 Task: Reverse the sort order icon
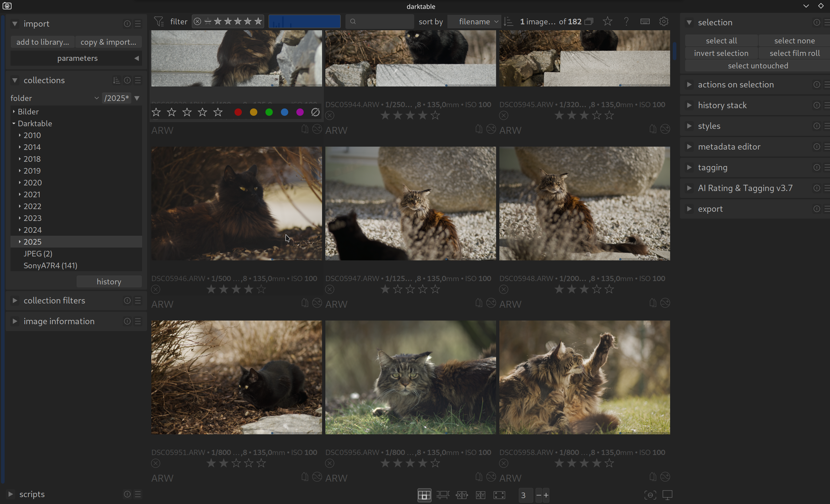point(508,22)
